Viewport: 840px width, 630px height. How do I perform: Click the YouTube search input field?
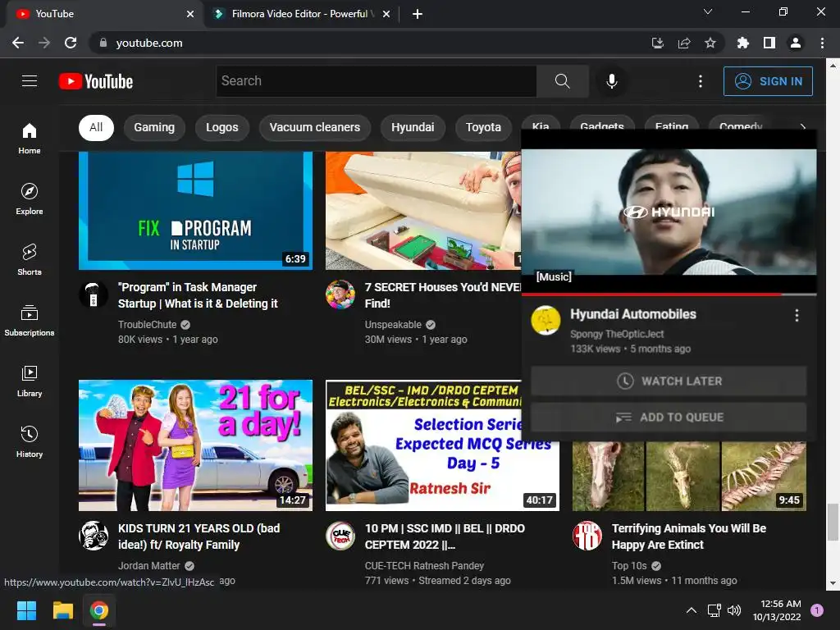(x=376, y=81)
